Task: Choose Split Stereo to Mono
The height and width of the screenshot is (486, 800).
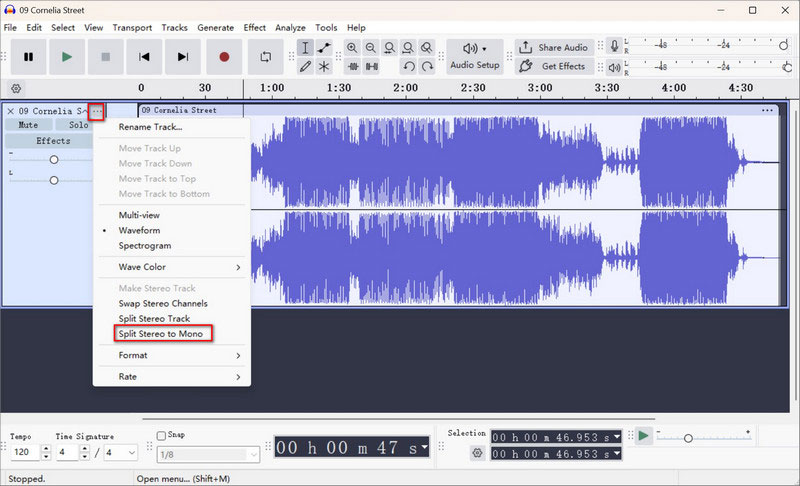Action: pyautogui.click(x=167, y=334)
